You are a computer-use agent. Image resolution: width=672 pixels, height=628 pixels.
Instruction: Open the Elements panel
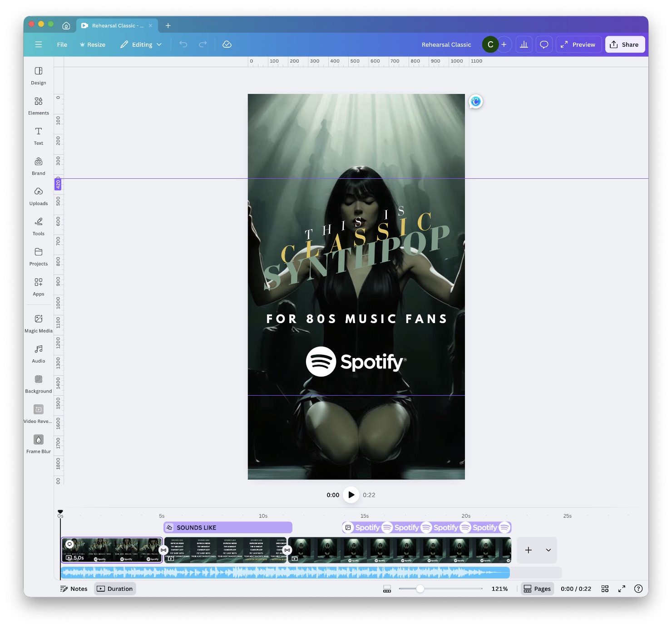[38, 105]
